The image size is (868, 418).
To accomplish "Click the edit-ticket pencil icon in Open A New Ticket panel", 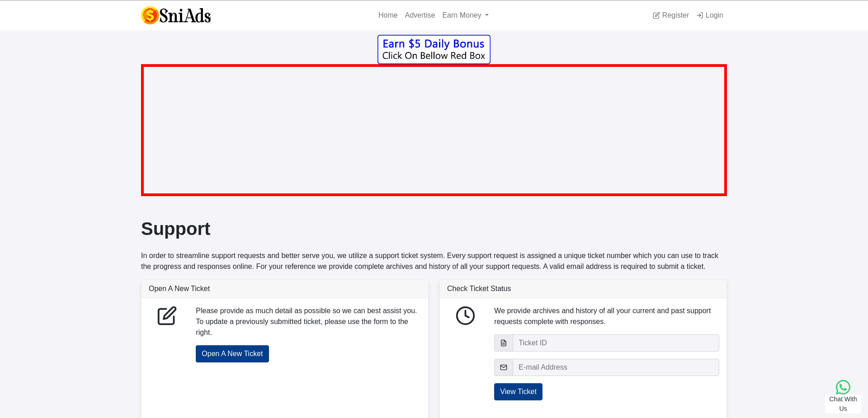I will pyautogui.click(x=166, y=316).
